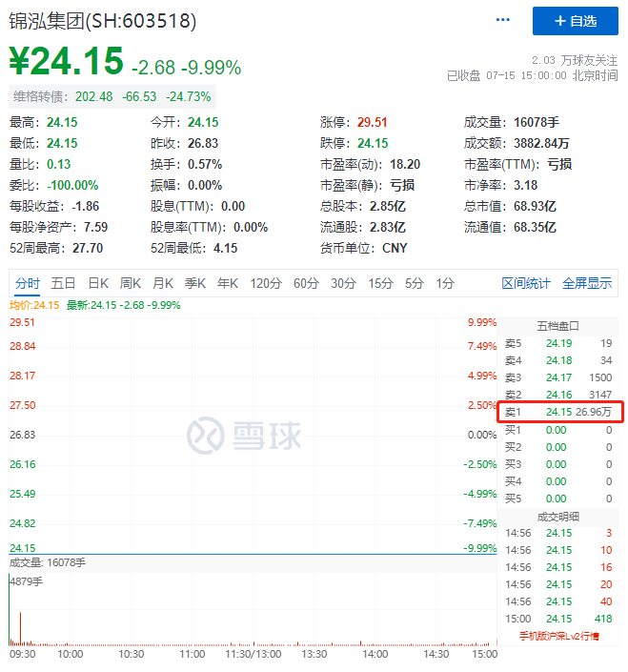The width and height of the screenshot is (628, 672).
Task: Click the 均价:24.15 average price label
Action: [34, 305]
